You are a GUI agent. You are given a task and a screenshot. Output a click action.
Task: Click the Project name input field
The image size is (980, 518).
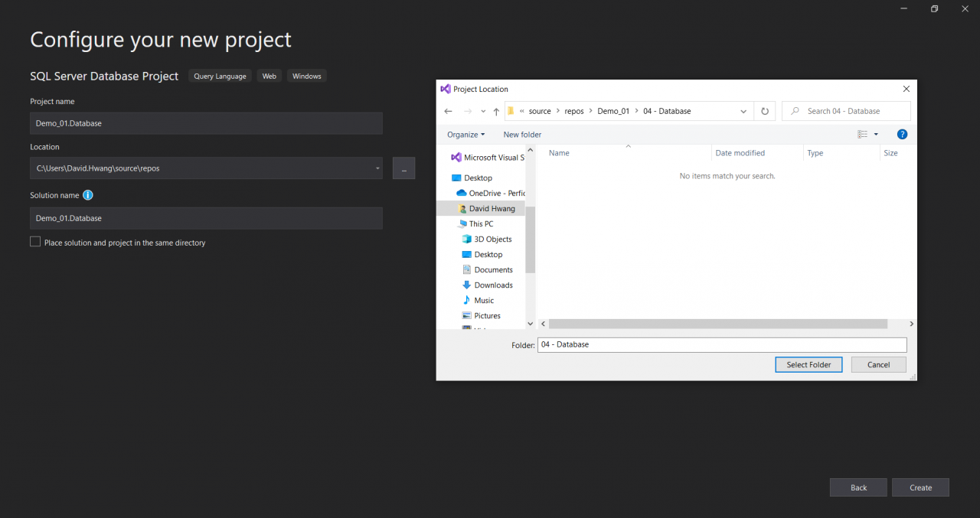(x=206, y=123)
